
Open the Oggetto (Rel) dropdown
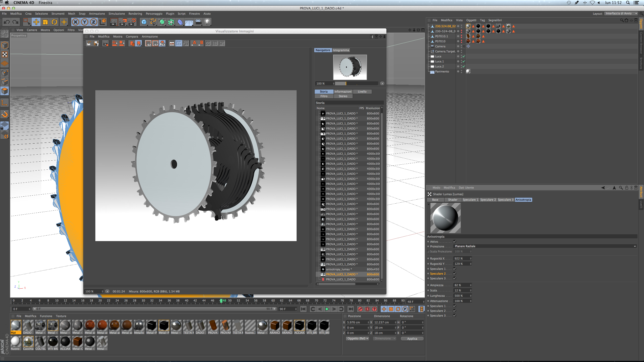click(x=357, y=339)
